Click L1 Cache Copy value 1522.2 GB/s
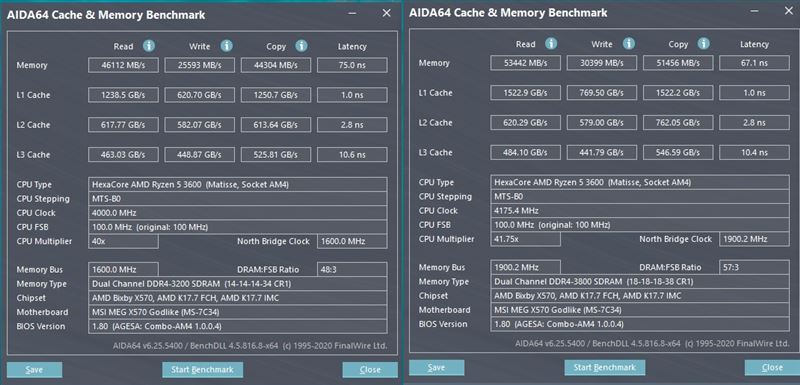The width and height of the screenshot is (800, 385). click(x=678, y=93)
